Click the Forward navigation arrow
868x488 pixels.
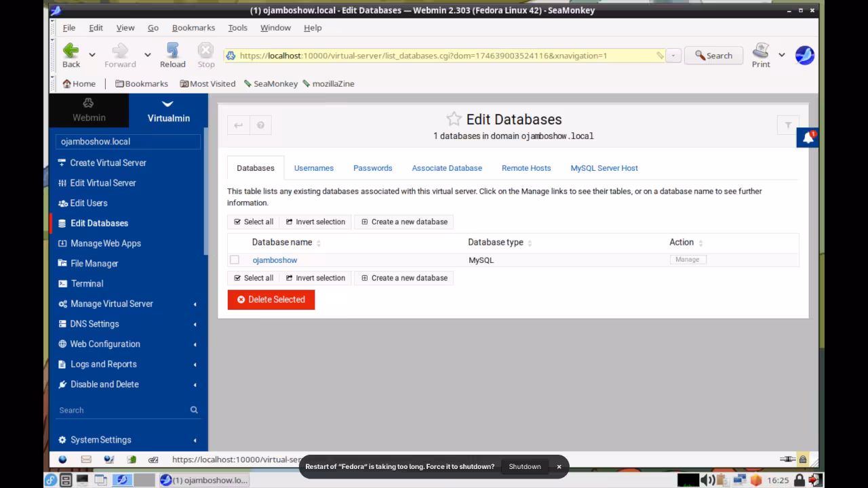coord(120,51)
